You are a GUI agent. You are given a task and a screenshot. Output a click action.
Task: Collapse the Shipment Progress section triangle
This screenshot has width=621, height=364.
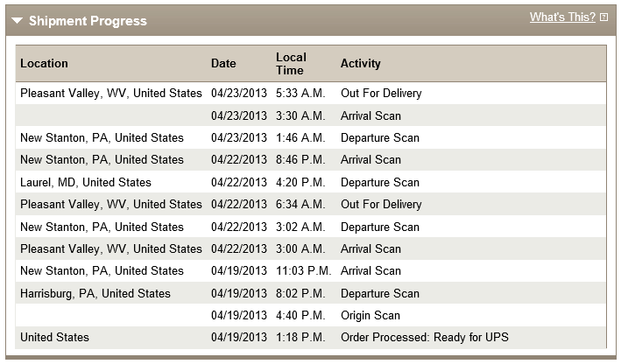(17, 21)
